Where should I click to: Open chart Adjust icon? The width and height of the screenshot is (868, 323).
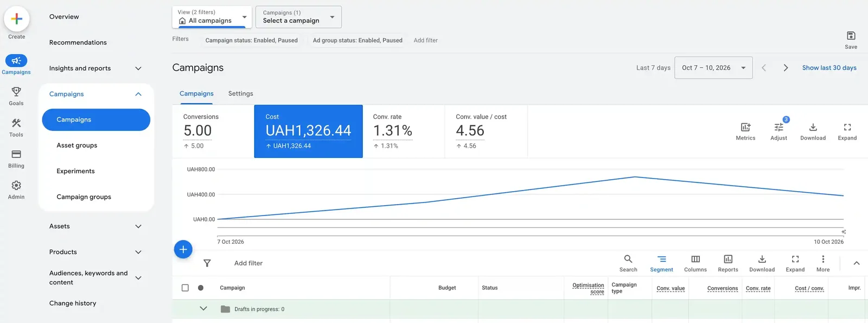[778, 127]
